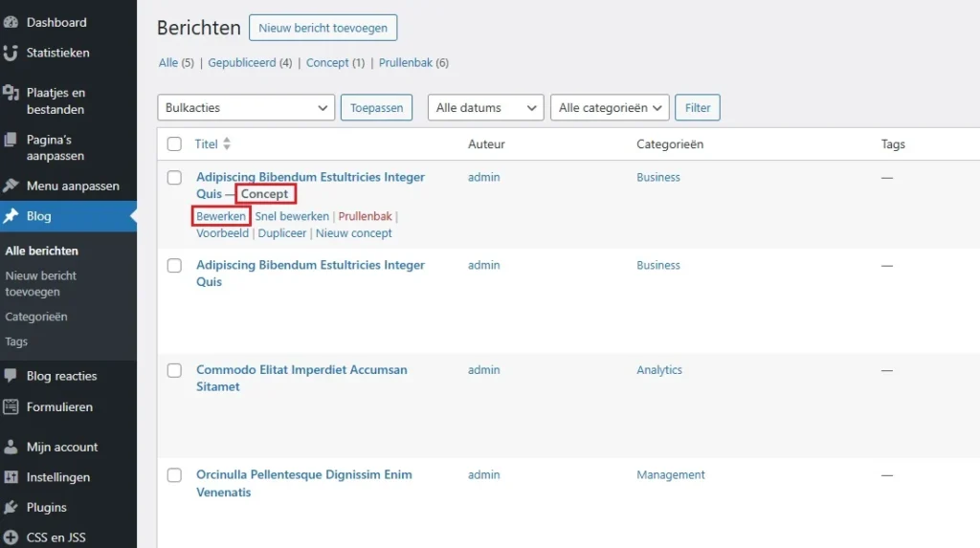Click the Statistieken icon in sidebar
This screenshot has height=548, width=980.
(11, 53)
